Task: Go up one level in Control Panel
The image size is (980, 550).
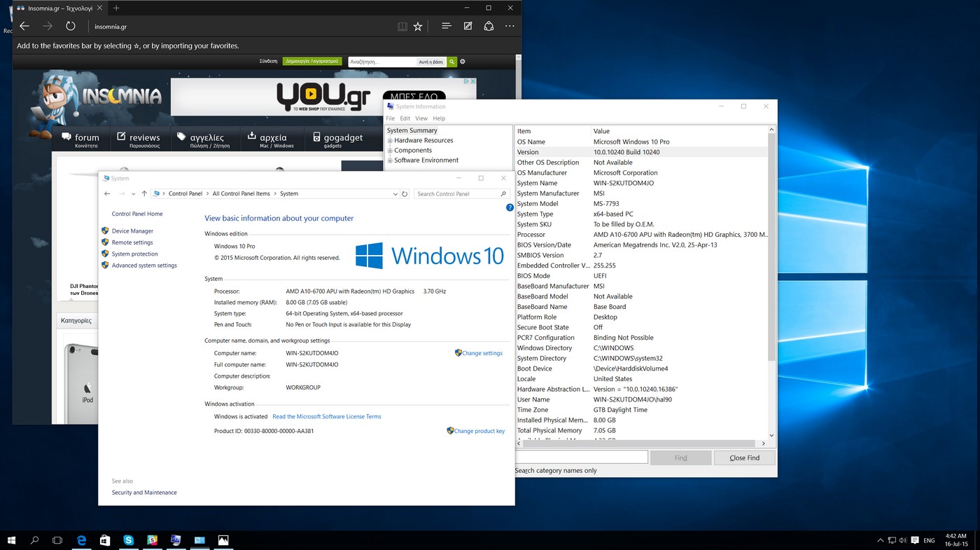Action: click(144, 193)
